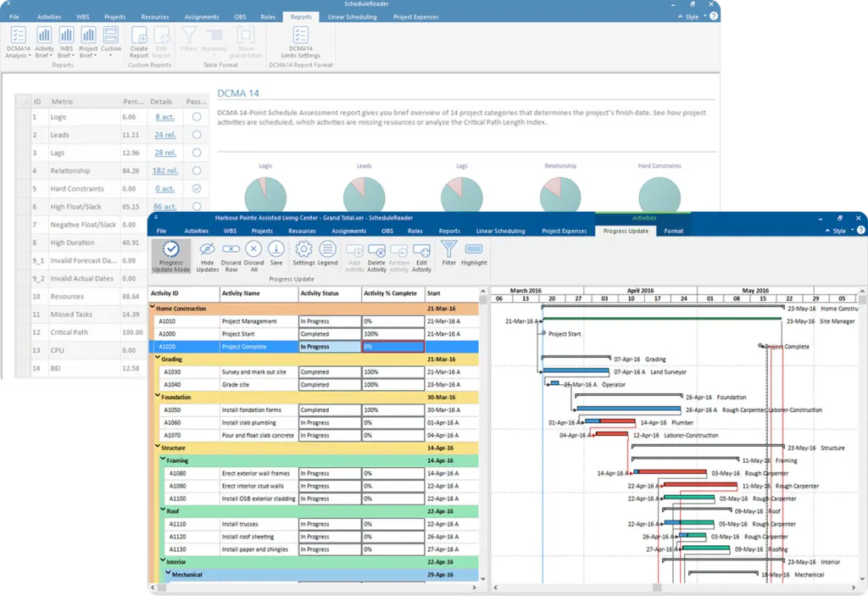This screenshot has width=868, height=596.
Task: Open Filter funnel in Progress Update ribbon
Action: click(449, 253)
